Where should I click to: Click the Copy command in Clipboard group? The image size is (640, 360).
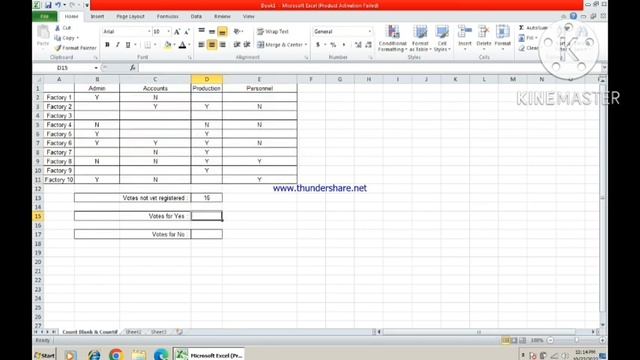[x=66, y=38]
